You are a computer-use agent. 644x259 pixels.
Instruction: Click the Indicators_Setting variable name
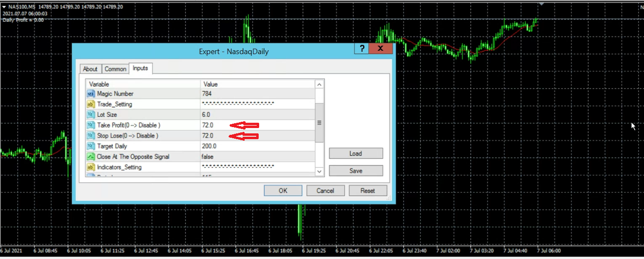click(119, 167)
